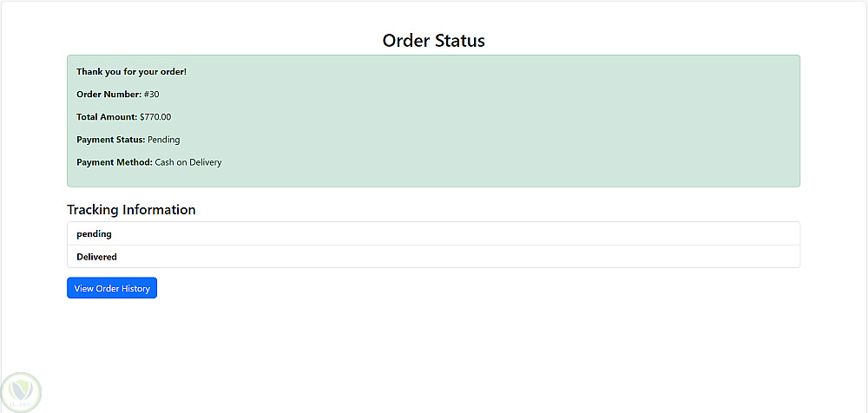Select the 'Payment Method:' label

click(x=114, y=161)
